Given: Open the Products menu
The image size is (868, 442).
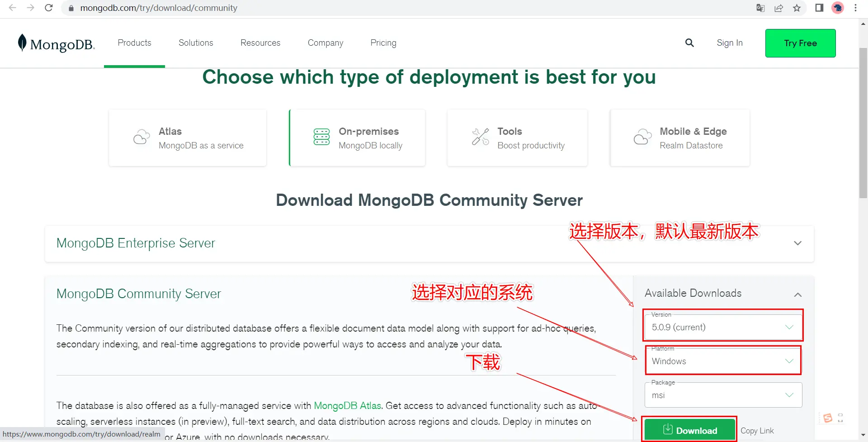Looking at the screenshot, I should tap(134, 43).
